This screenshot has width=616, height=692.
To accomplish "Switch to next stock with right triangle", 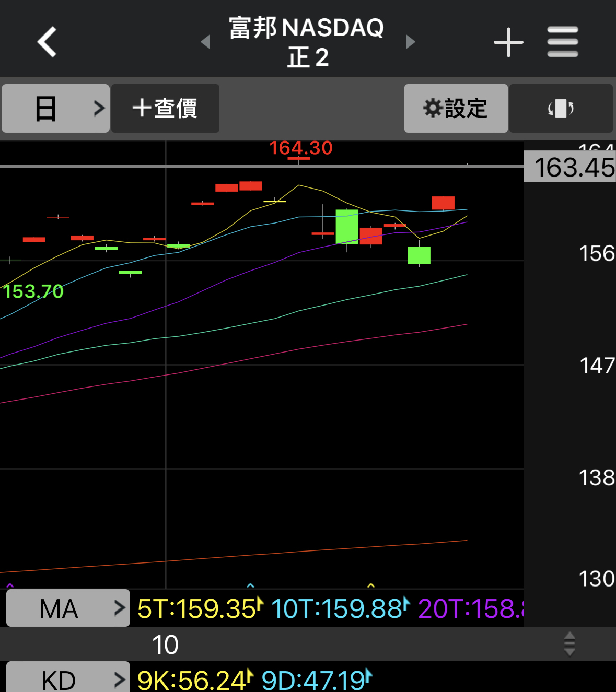I will pyautogui.click(x=411, y=42).
